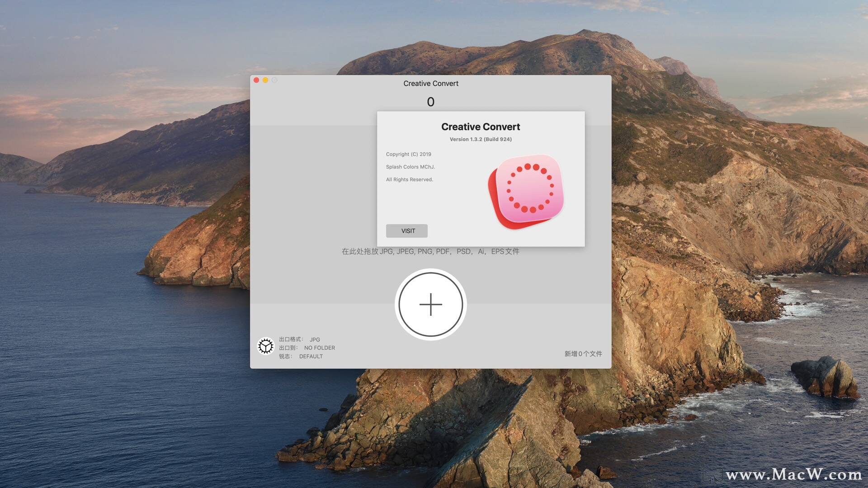Click the file counter 0 at top

(x=430, y=102)
